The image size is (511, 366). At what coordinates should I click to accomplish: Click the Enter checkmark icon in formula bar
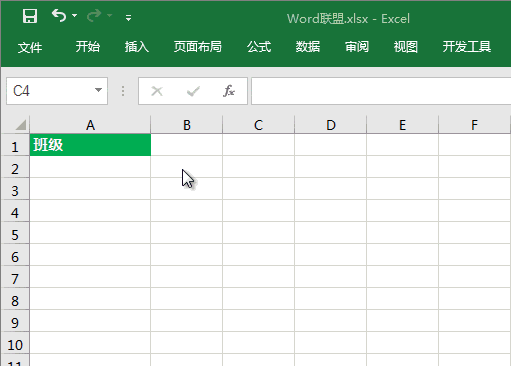pos(193,91)
